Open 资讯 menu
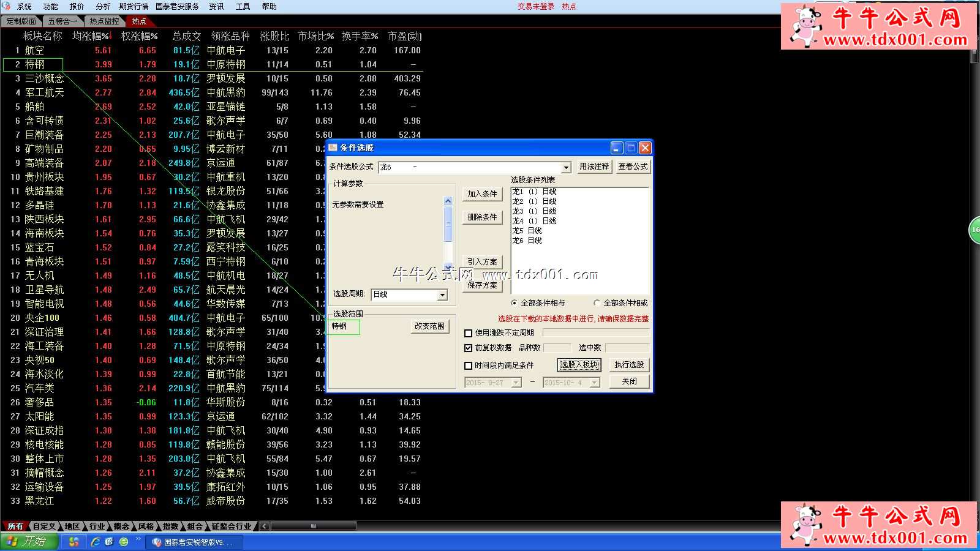 216,7
